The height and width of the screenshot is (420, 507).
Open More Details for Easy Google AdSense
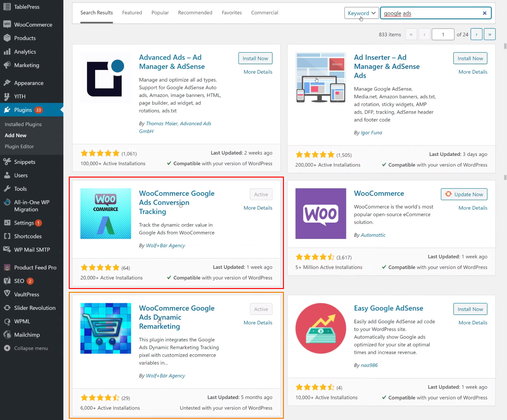coord(473,323)
